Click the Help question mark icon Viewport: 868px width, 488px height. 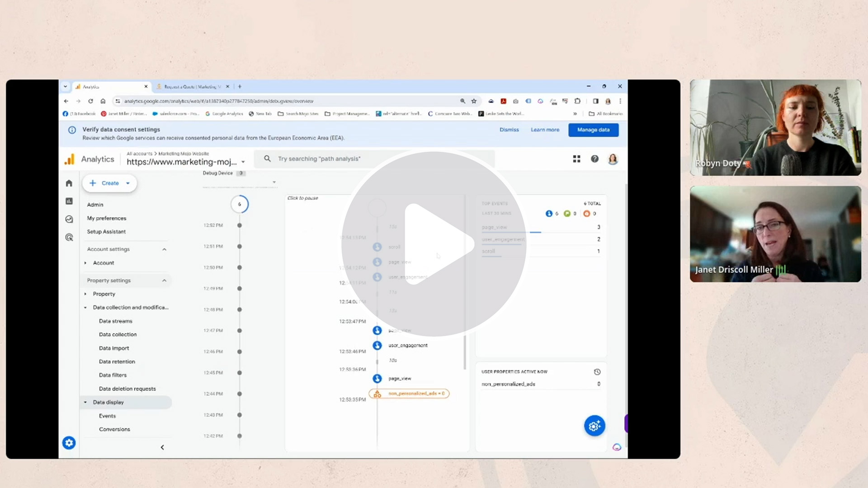[594, 159]
